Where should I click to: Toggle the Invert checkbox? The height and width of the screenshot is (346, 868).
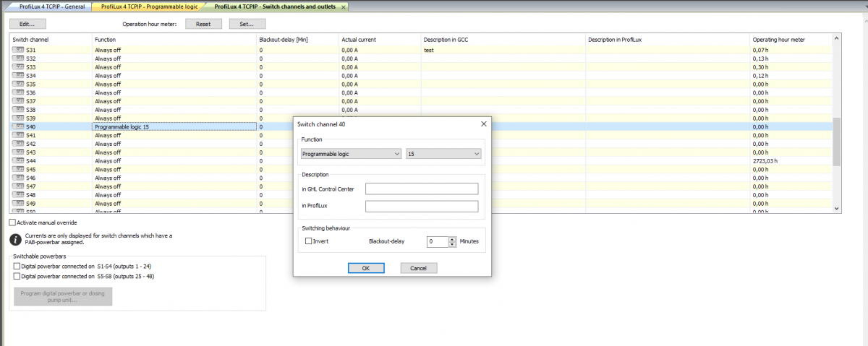click(x=308, y=241)
